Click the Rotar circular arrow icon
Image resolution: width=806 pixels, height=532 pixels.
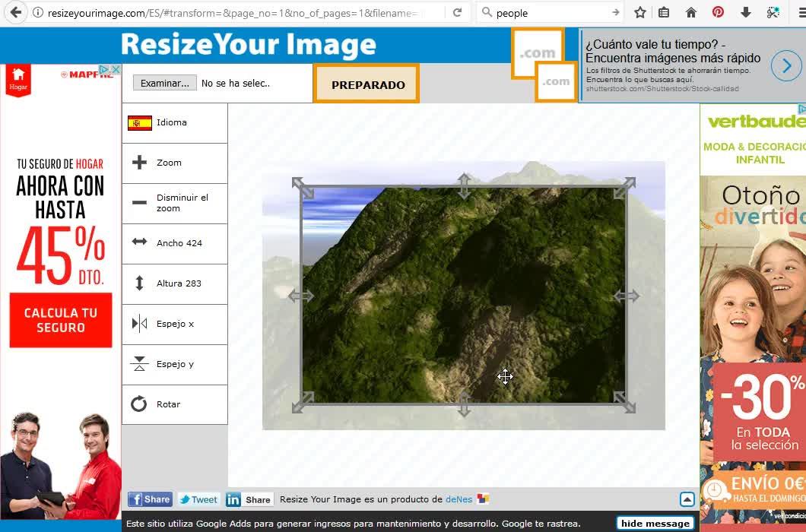pyautogui.click(x=139, y=404)
